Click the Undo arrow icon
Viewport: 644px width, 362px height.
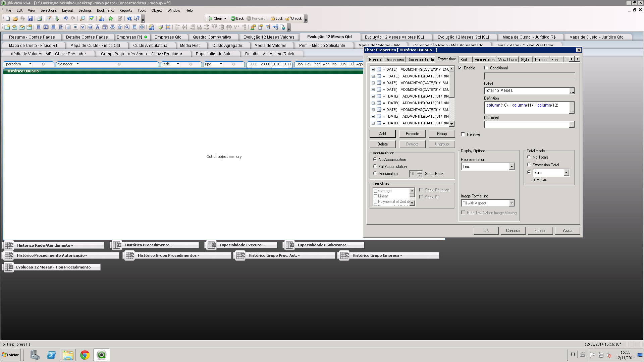pyautogui.click(x=66, y=19)
